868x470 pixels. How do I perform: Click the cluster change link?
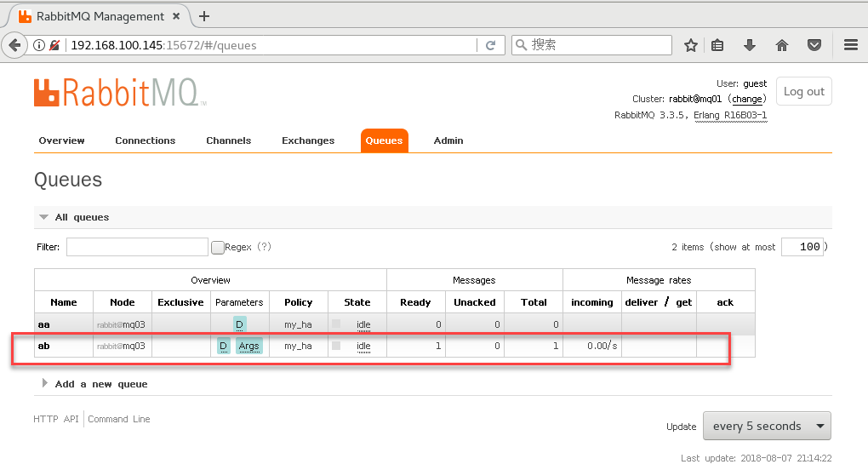coord(747,99)
